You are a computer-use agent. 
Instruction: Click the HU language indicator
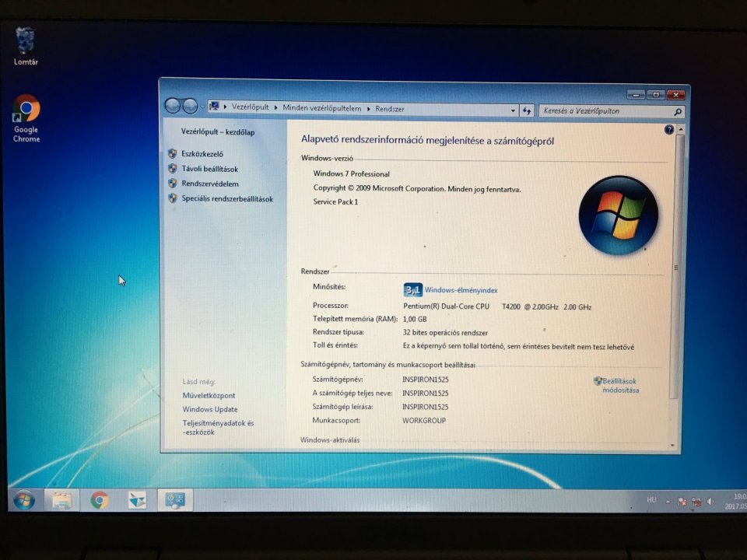[x=651, y=499]
